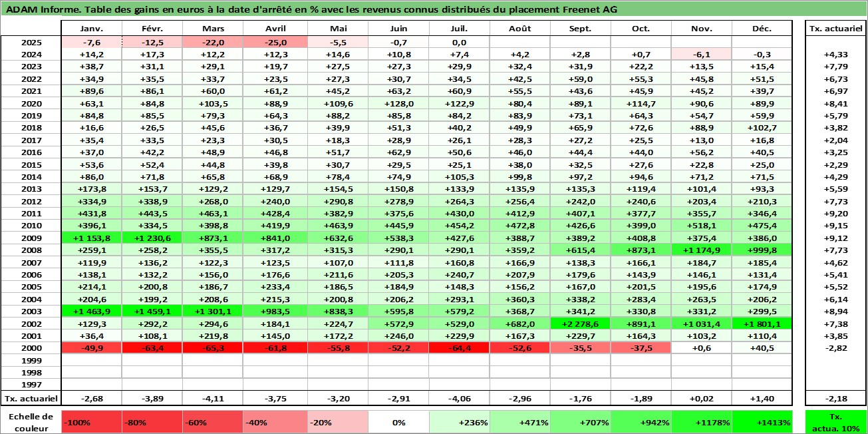The height and width of the screenshot is (434, 868).
Task: Click the +1413% bright green swatch
Action: coord(762,422)
